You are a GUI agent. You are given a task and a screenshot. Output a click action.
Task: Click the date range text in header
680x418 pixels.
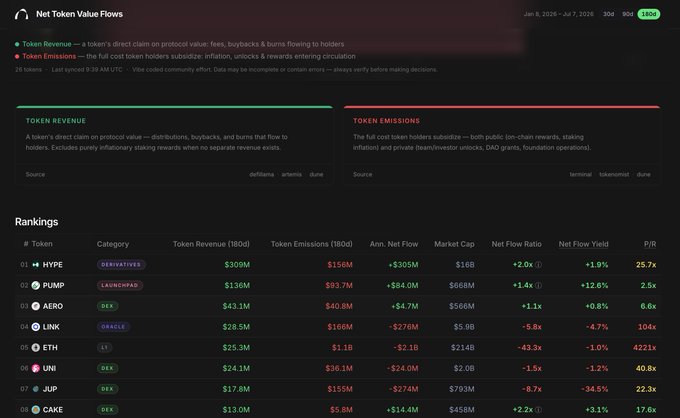pyautogui.click(x=559, y=14)
